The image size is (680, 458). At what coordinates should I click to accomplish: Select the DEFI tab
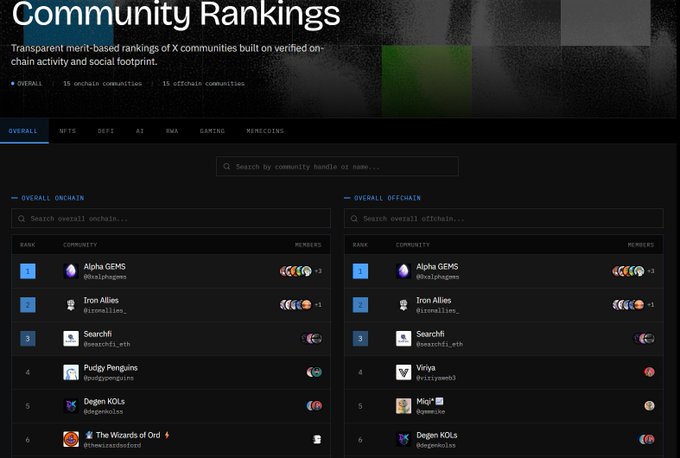[x=106, y=131]
